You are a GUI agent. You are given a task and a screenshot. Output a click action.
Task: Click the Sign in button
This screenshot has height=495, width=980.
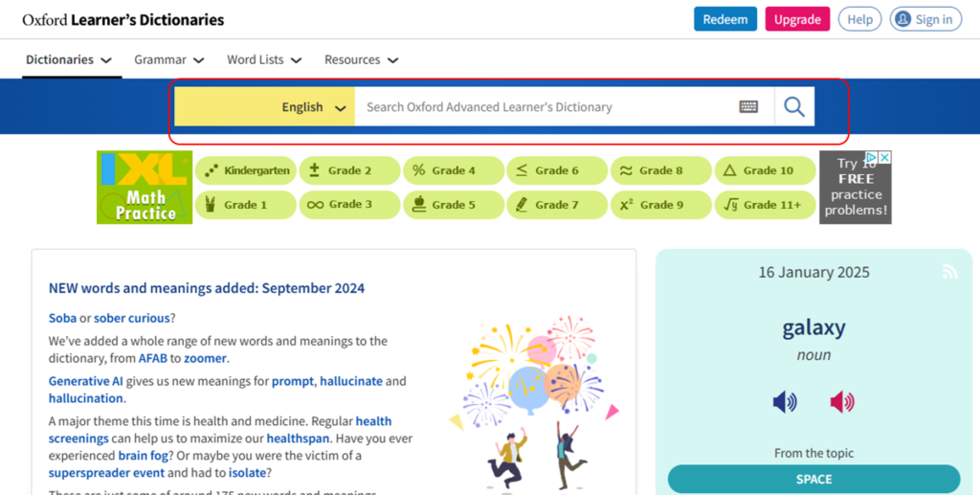[925, 19]
